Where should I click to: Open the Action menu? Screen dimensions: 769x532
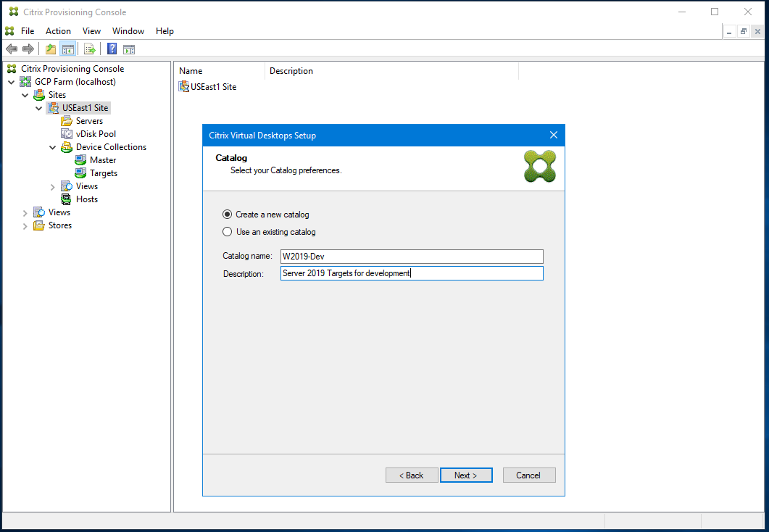coord(58,30)
